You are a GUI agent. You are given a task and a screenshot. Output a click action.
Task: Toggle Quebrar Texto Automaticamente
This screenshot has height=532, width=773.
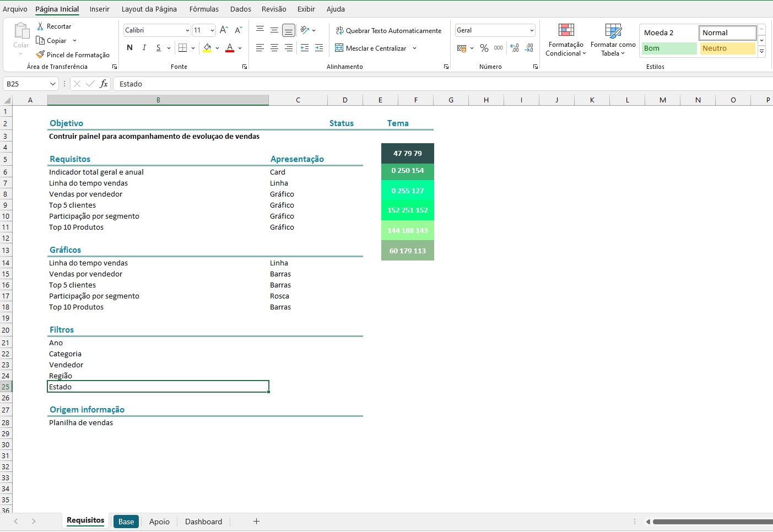[x=388, y=31]
